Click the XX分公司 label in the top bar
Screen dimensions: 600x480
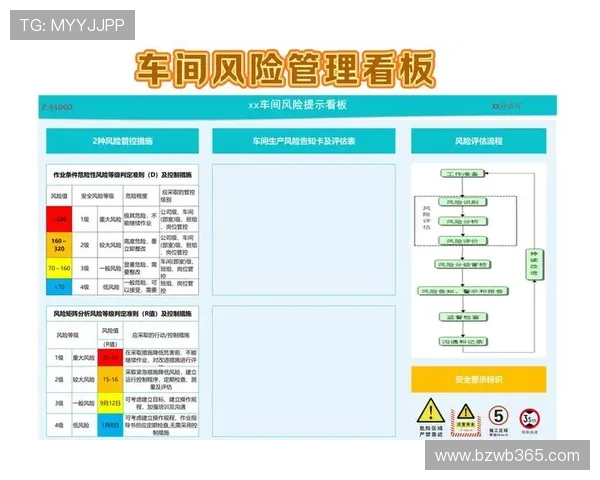click(x=506, y=106)
